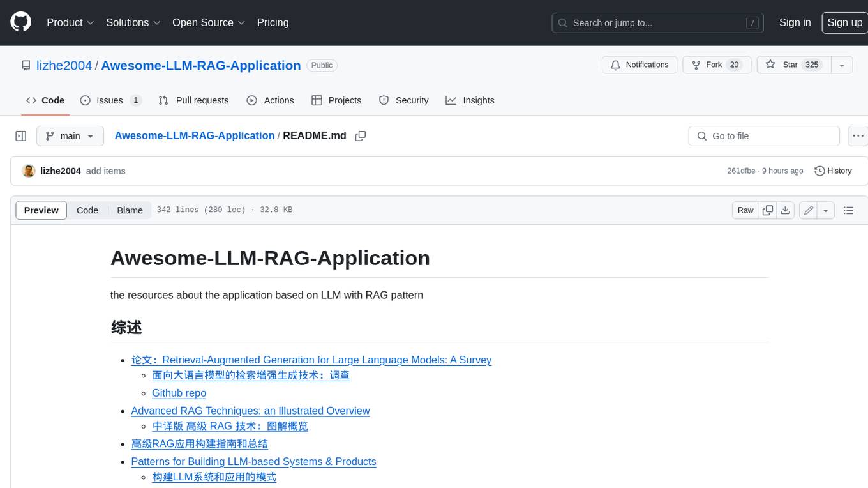Open the Pull requests tab
868x488 pixels.
coord(193,100)
